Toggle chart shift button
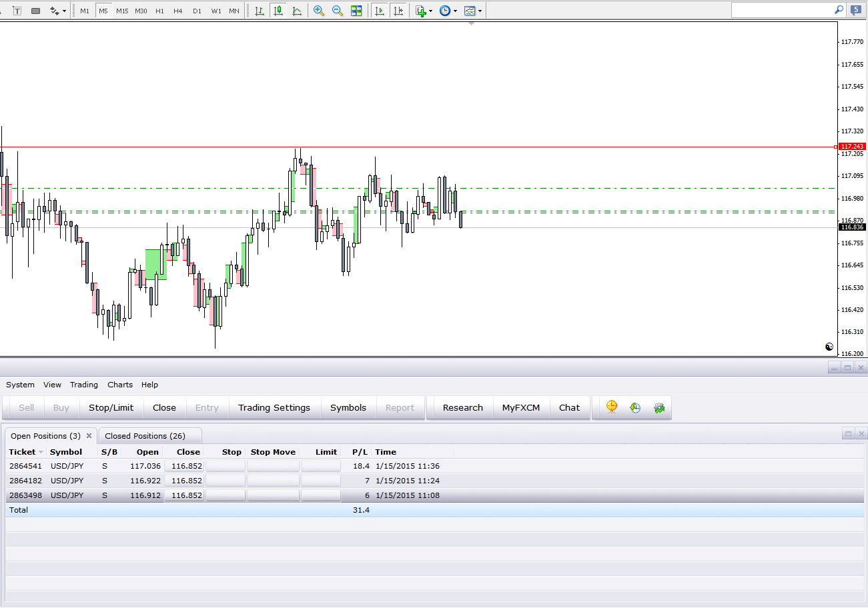 [398, 11]
